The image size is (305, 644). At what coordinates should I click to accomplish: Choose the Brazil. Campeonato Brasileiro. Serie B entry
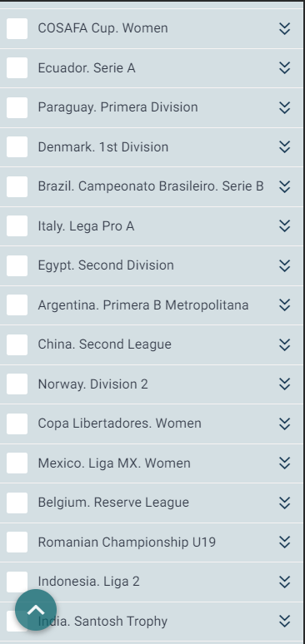(151, 186)
